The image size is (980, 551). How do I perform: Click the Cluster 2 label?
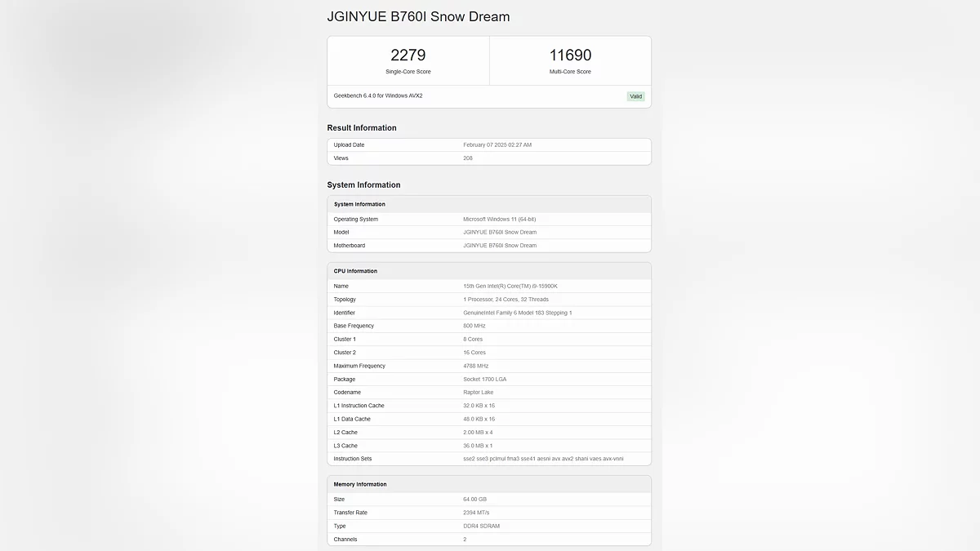345,353
